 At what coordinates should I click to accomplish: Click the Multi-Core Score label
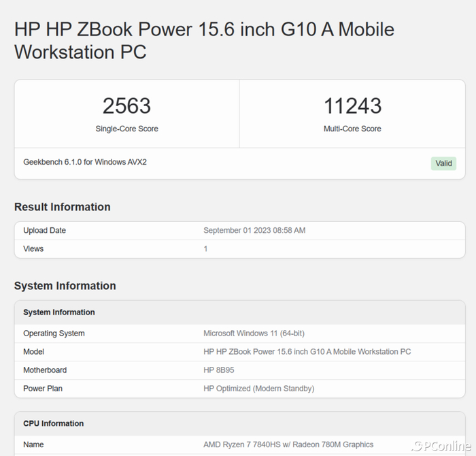352,129
